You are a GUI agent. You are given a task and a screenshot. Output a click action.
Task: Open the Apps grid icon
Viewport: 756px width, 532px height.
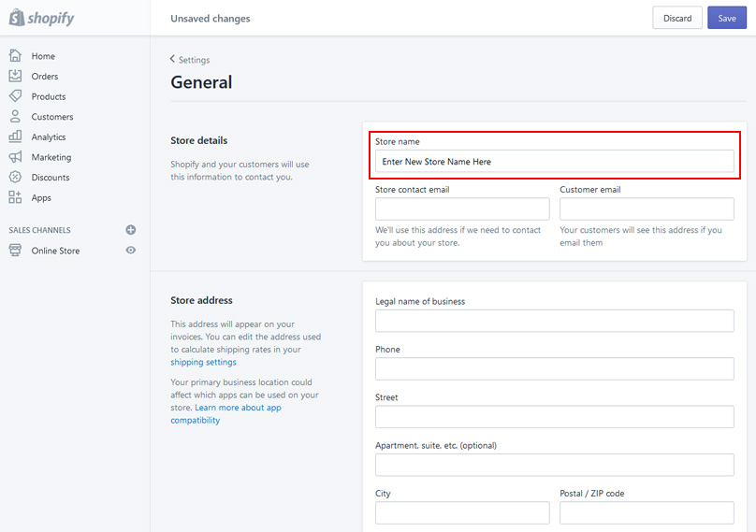[15, 197]
